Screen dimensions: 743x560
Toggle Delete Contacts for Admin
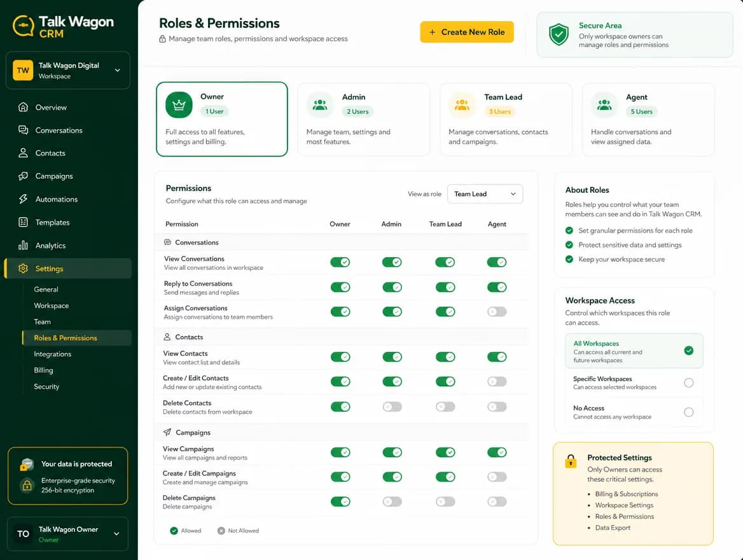pos(392,407)
